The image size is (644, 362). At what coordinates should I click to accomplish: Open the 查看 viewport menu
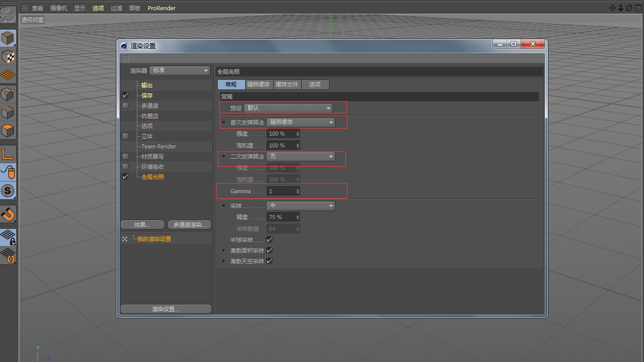[x=38, y=8]
